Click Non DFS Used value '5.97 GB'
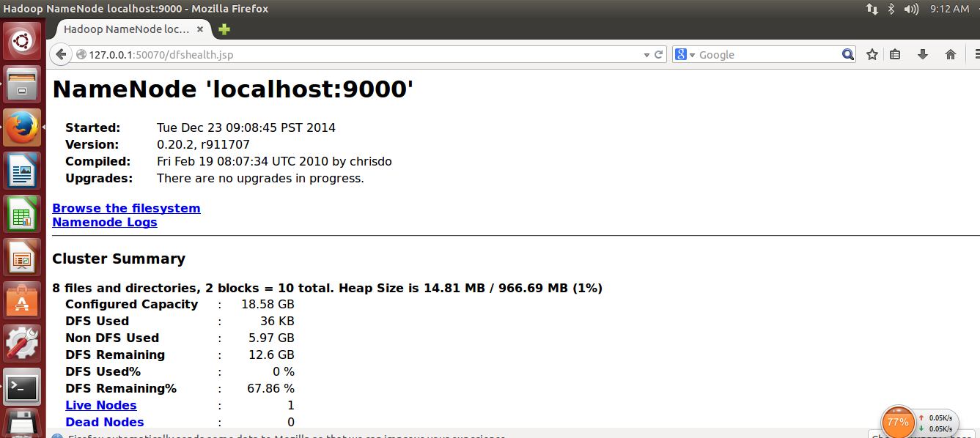 272,338
